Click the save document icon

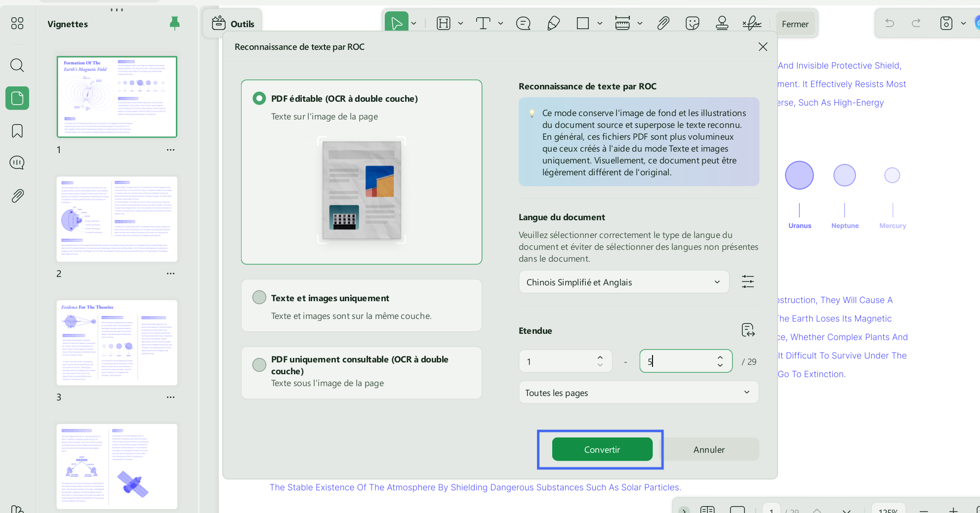(946, 23)
